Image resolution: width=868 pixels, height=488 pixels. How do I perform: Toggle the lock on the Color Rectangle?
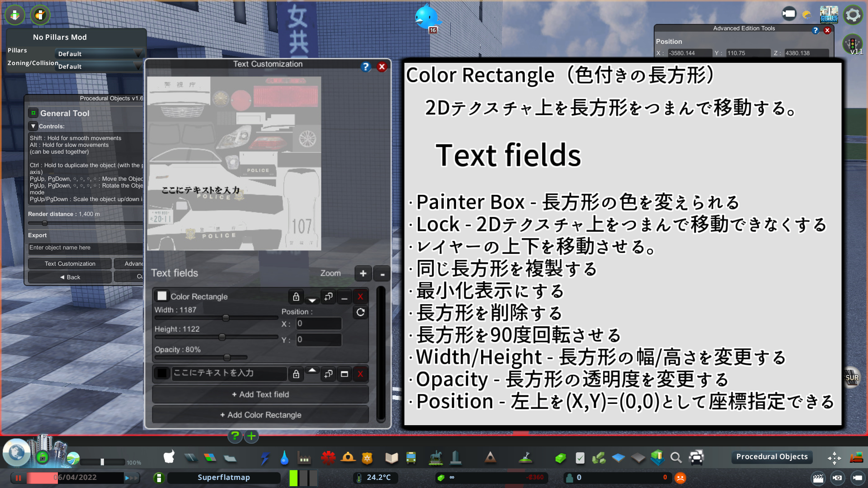[296, 297]
